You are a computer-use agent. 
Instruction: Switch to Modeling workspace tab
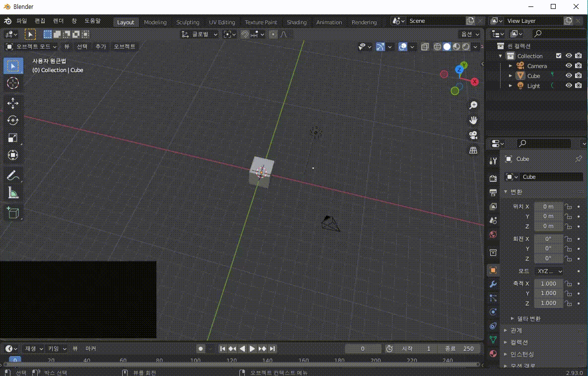click(155, 22)
